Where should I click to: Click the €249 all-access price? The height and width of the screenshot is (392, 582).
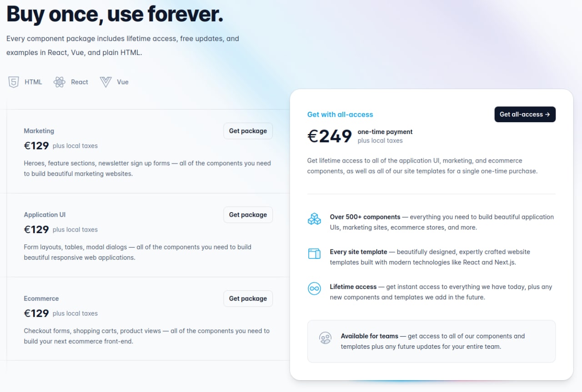[330, 136]
